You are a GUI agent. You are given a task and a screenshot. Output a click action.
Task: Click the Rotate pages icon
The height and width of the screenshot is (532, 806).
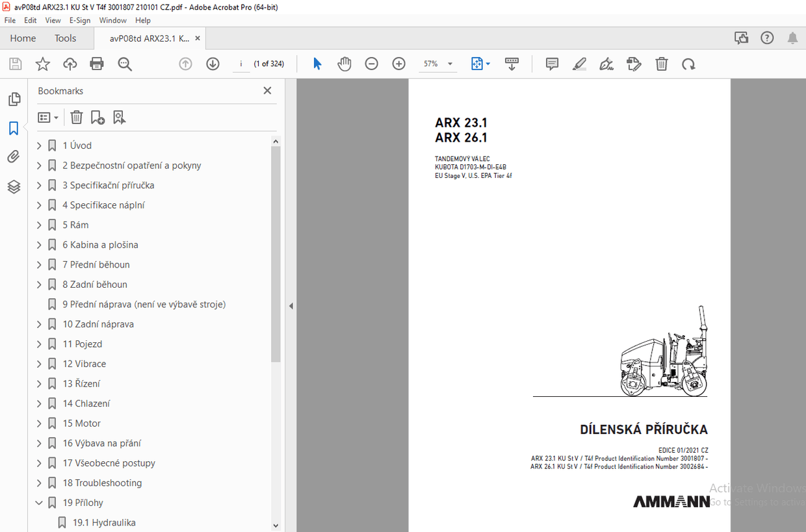[x=688, y=64]
